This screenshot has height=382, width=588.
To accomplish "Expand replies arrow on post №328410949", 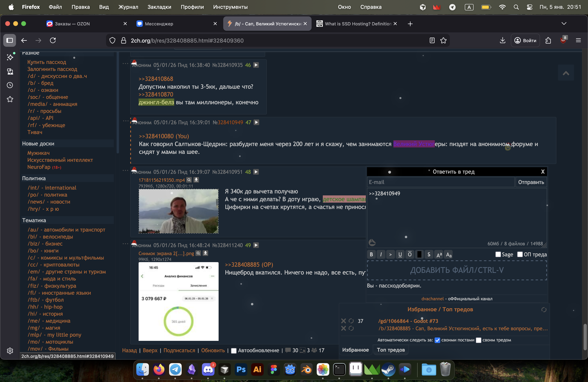I will [x=257, y=122].
